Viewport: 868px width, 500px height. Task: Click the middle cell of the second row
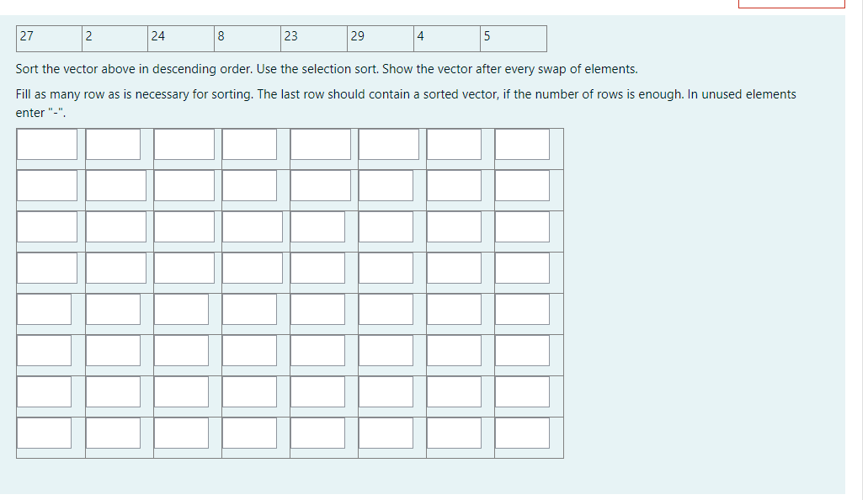(x=318, y=185)
